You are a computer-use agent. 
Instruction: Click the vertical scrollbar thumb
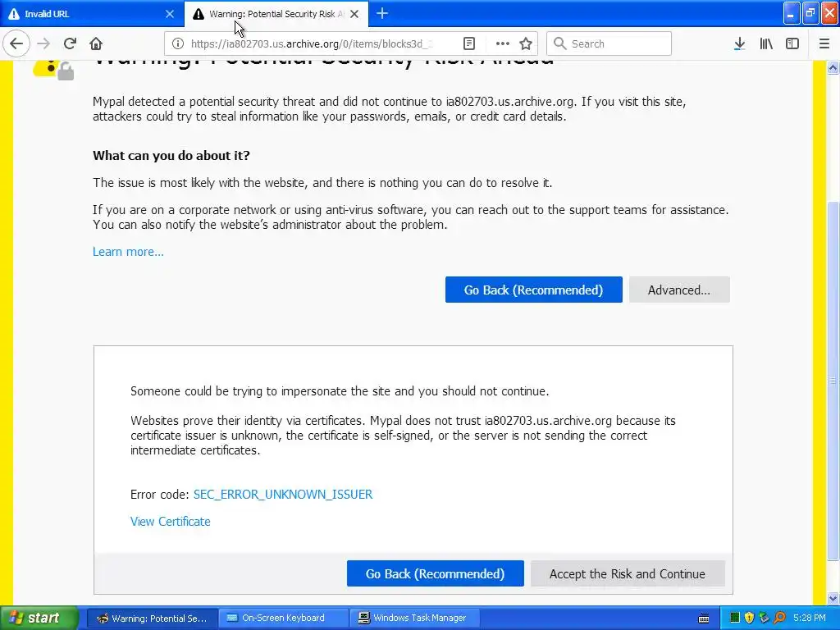(833, 381)
